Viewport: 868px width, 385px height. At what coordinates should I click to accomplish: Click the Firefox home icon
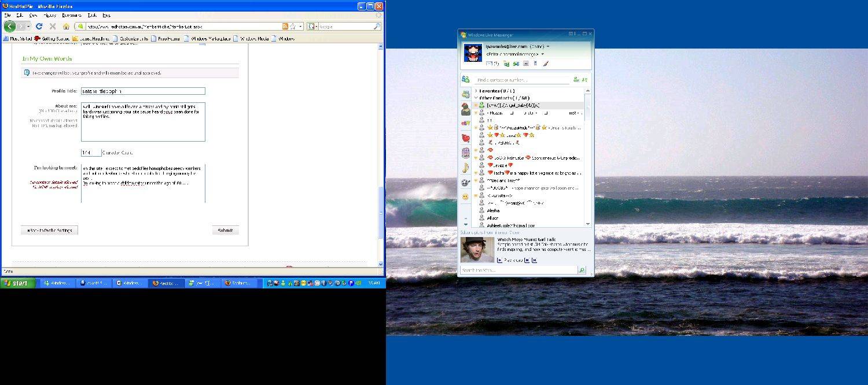click(66, 26)
